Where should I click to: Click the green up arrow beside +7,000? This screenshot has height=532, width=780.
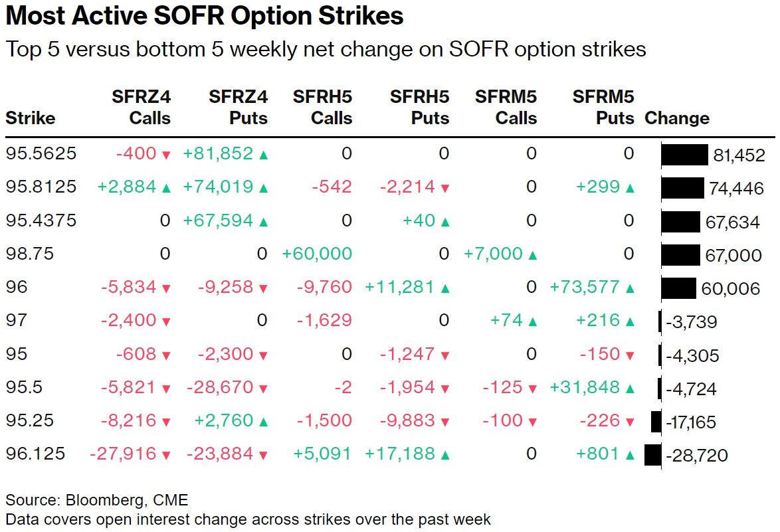(x=532, y=254)
